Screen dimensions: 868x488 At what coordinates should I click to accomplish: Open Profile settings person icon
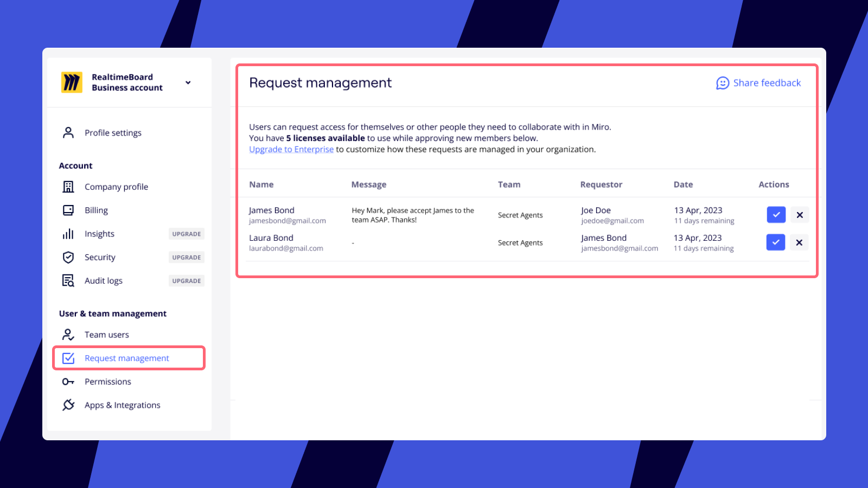68,133
